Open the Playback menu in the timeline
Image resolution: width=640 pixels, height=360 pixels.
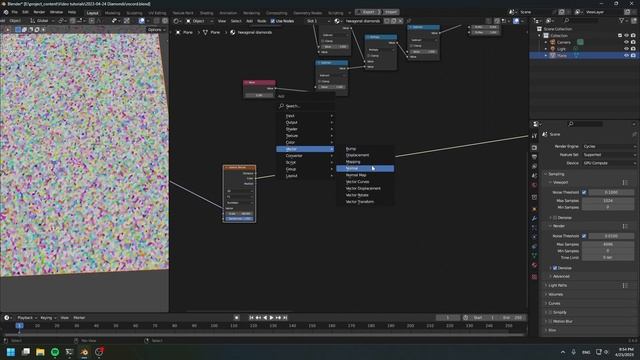point(27,318)
